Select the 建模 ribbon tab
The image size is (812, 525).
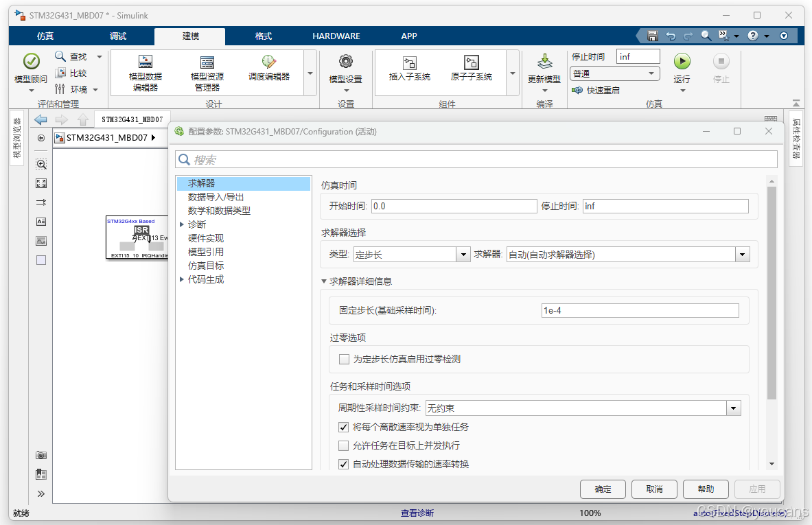pyautogui.click(x=190, y=36)
